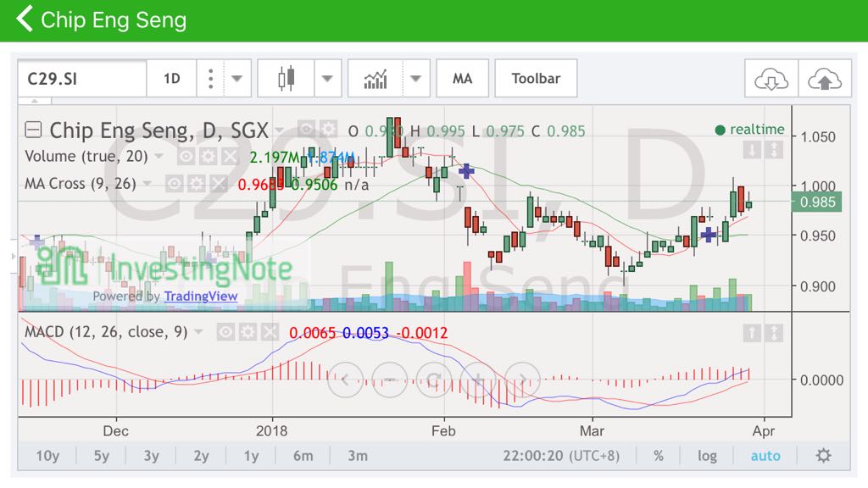
Task: Open the MACD settings gear icon
Action: pyautogui.click(x=249, y=332)
